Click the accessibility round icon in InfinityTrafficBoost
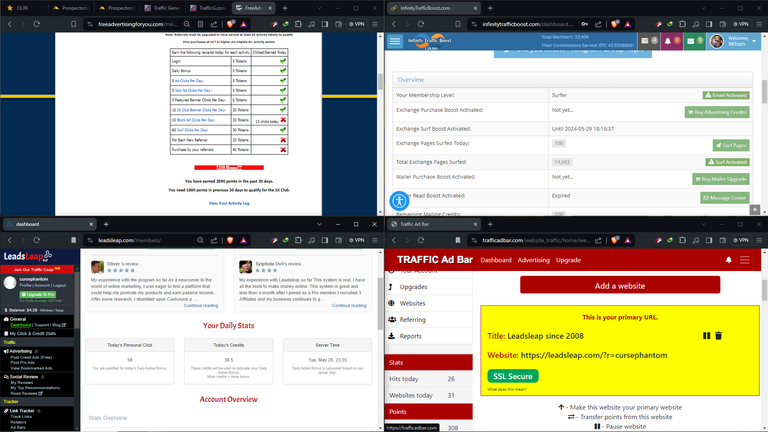Screen dimensions: 768x432 click(399, 200)
